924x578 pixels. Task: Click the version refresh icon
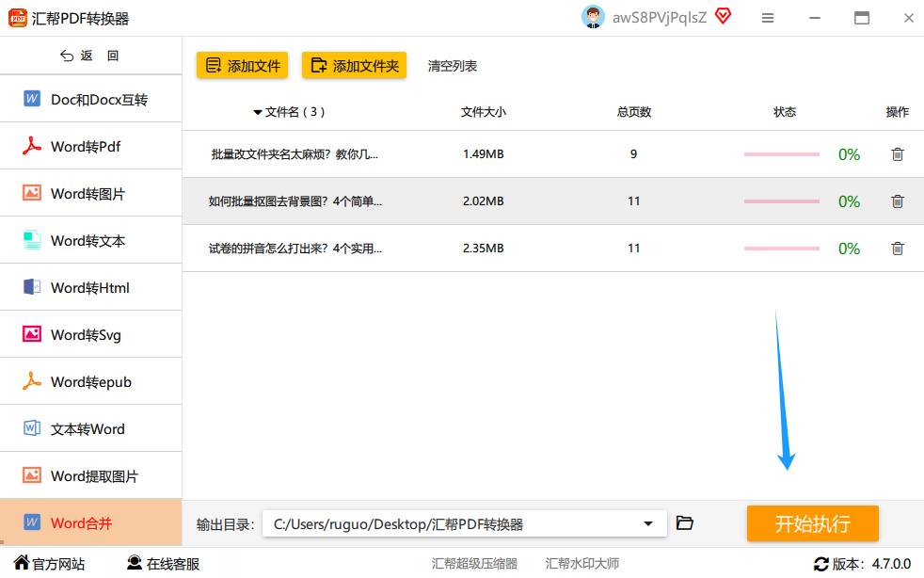(x=820, y=564)
